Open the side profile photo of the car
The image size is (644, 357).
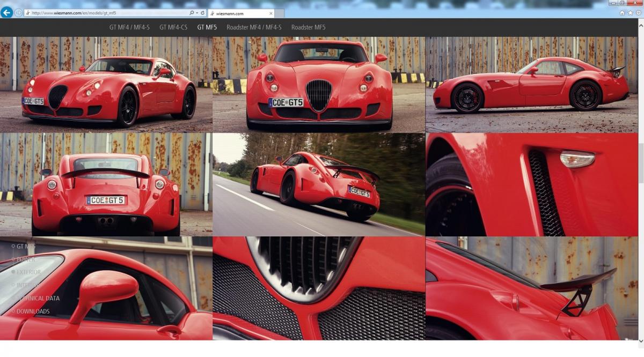click(x=531, y=85)
